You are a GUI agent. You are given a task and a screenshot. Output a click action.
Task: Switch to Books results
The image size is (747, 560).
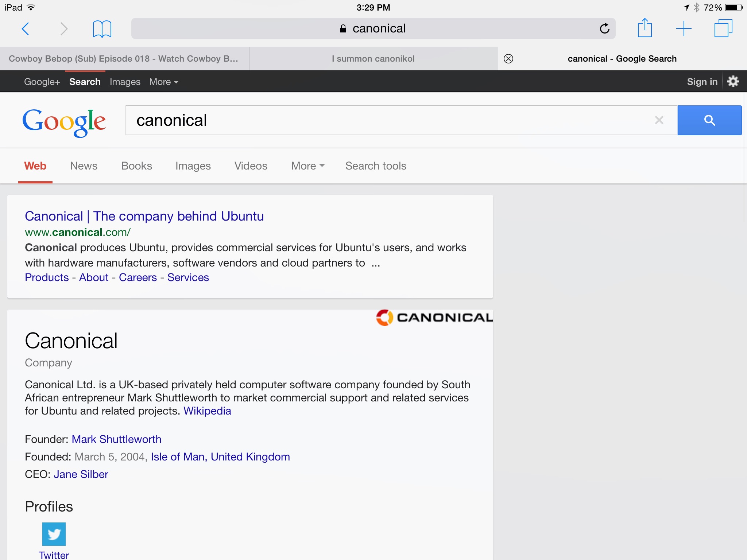[137, 166]
